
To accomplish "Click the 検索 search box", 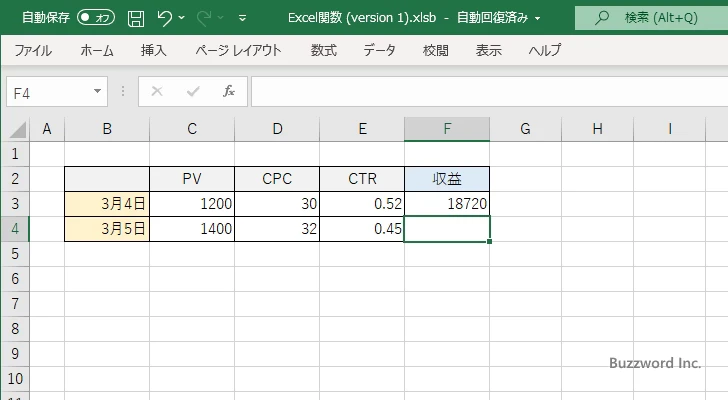I will pos(651,18).
